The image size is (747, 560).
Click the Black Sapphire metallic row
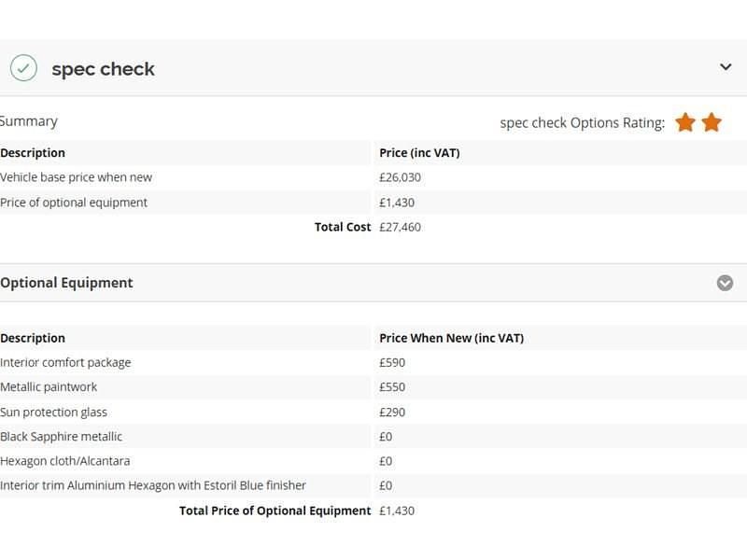(62, 436)
